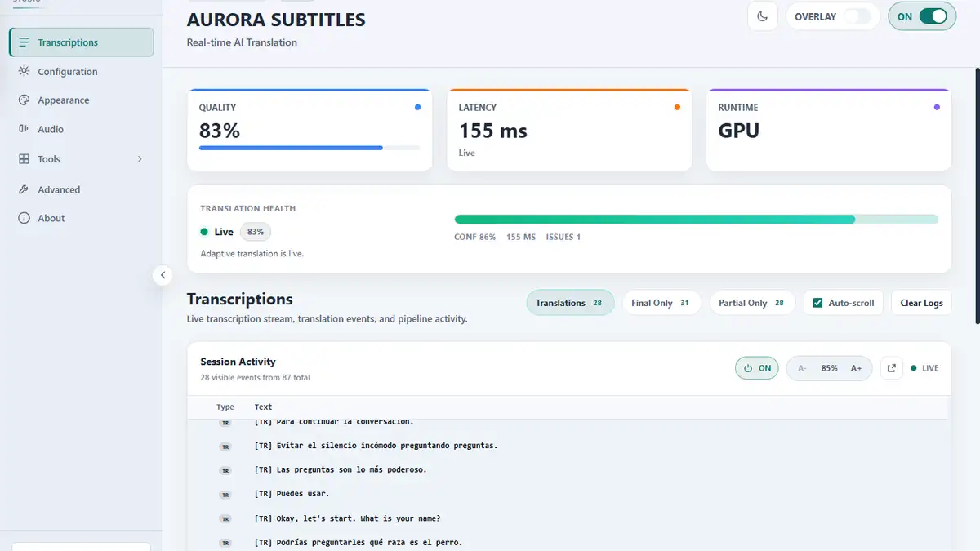Click the 85% font scale value

point(829,368)
